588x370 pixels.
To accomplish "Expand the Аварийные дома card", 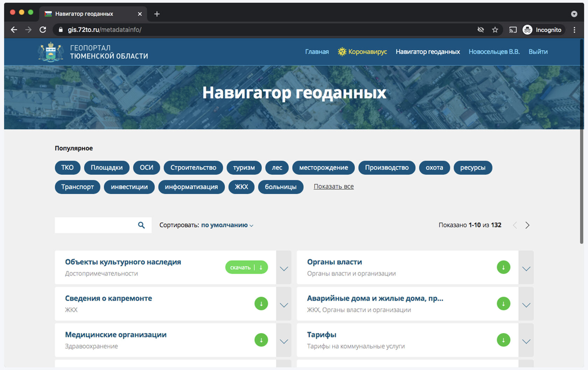I will pos(526,304).
